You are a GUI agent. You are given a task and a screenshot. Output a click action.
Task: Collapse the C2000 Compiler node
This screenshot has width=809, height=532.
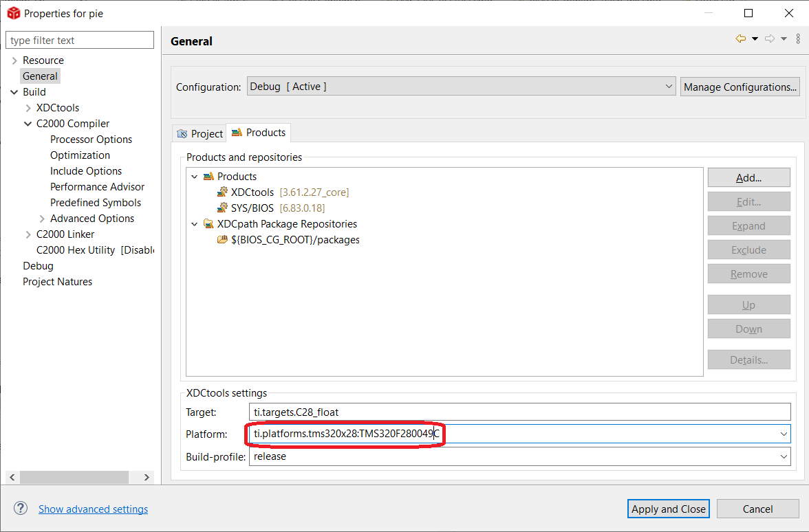pos(28,124)
